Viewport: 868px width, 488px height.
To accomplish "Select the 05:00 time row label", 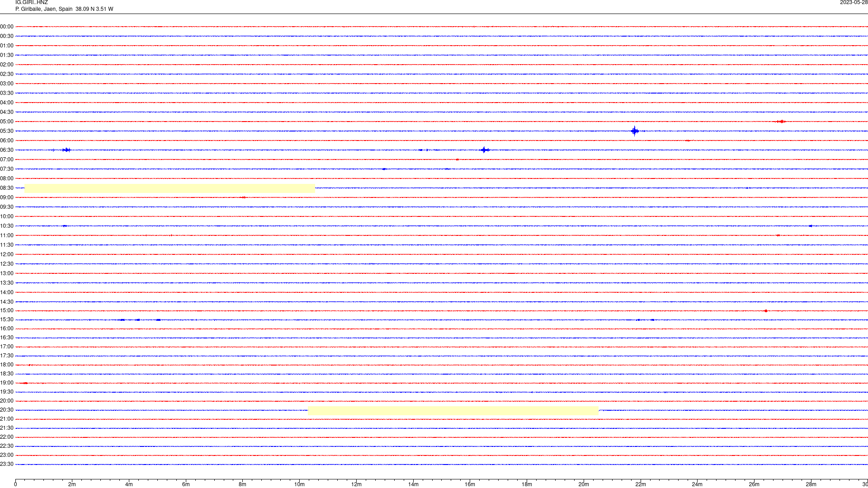I will 7,122.
